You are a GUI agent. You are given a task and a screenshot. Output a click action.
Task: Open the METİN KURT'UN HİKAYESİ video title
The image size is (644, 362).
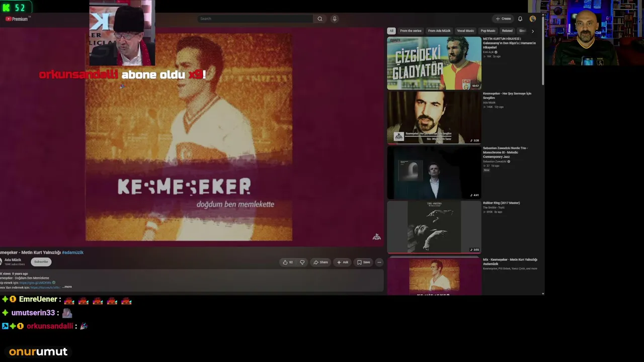coord(509,43)
